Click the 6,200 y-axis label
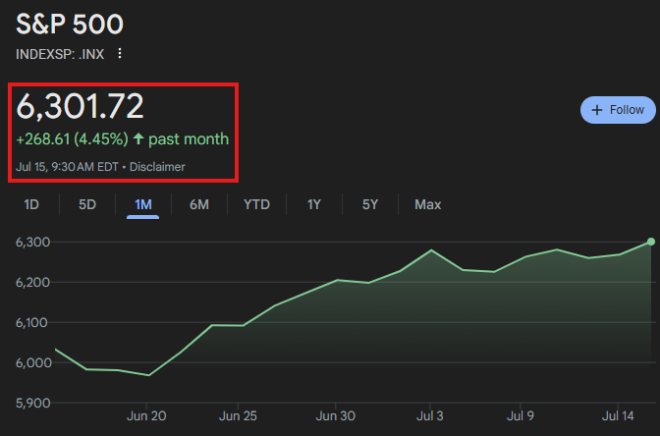This screenshot has height=436, width=660. coord(33,282)
